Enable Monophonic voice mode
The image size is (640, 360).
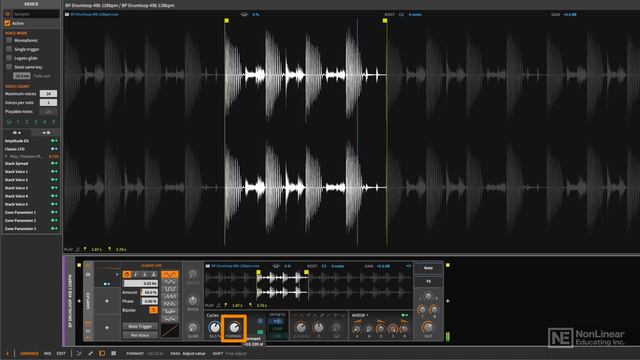coord(9,40)
